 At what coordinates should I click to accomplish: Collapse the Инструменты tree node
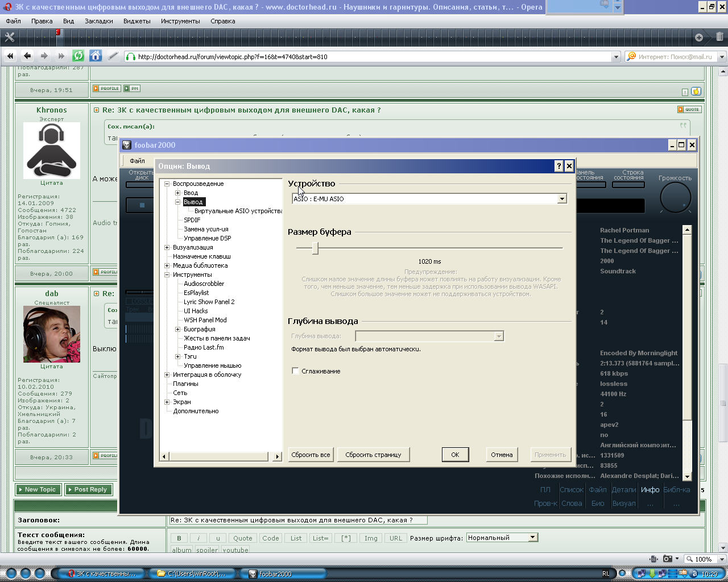pyautogui.click(x=167, y=275)
